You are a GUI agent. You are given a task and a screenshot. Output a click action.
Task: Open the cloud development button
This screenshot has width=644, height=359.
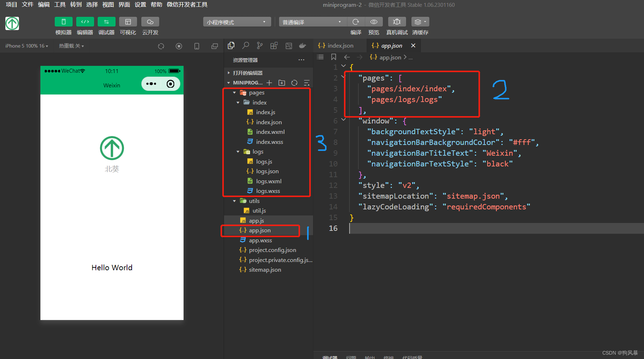tap(150, 22)
